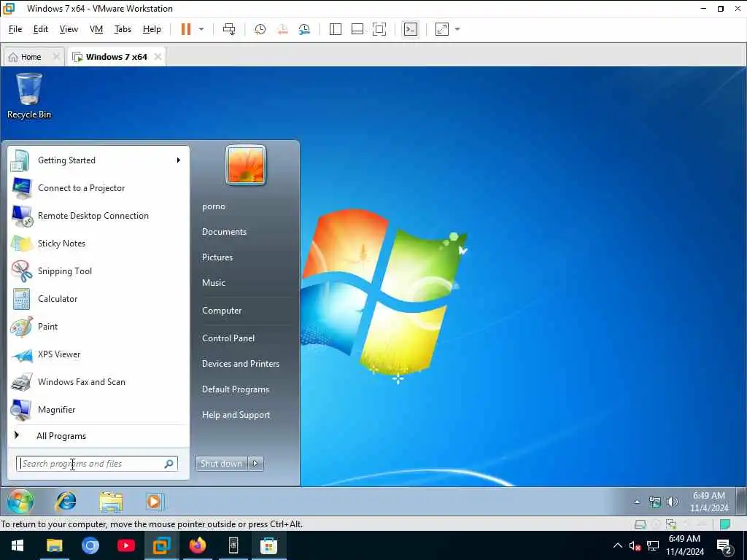Open the Snipping Tool
Image resolution: width=747 pixels, height=560 pixels.
click(98, 271)
